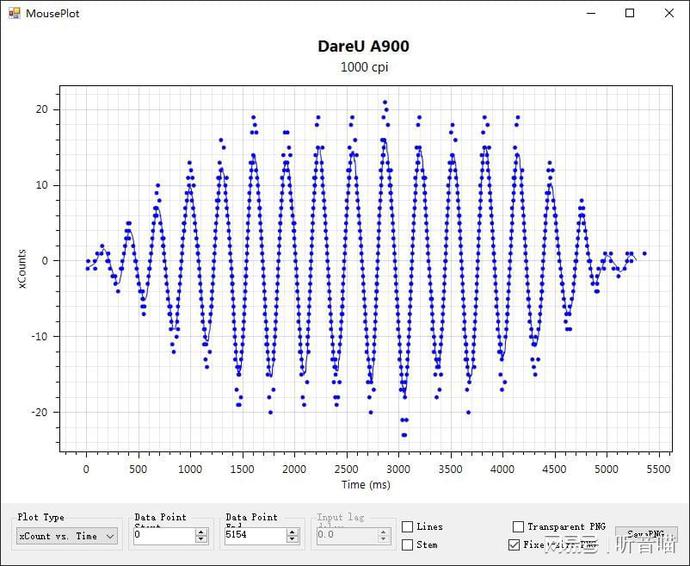
Task: Decrease Data Point End with down arrow
Action: pyautogui.click(x=292, y=540)
